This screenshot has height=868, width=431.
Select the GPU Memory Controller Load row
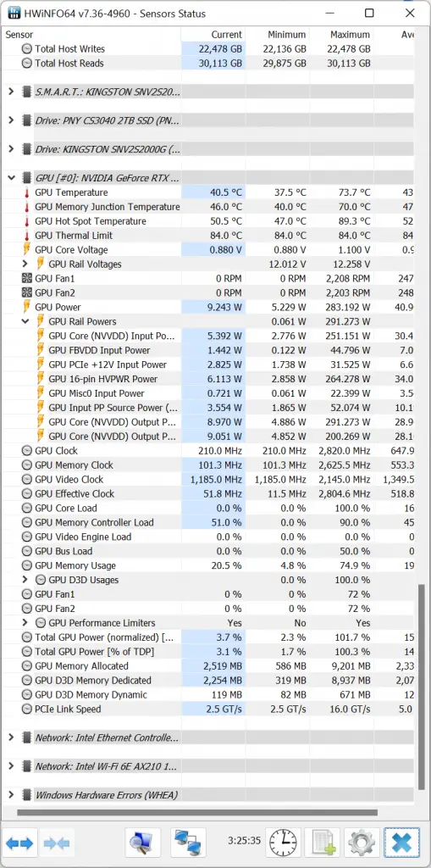tap(207, 522)
